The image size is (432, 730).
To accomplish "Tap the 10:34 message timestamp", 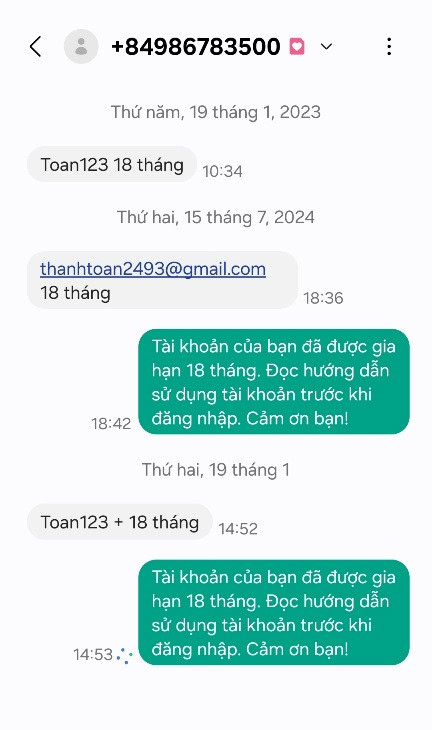I will 223,171.
